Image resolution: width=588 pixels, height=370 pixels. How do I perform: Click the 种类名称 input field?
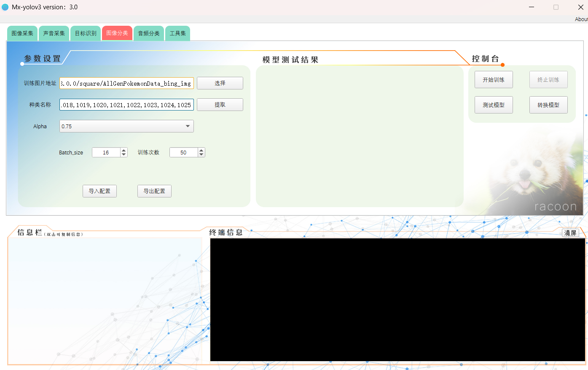coord(126,105)
